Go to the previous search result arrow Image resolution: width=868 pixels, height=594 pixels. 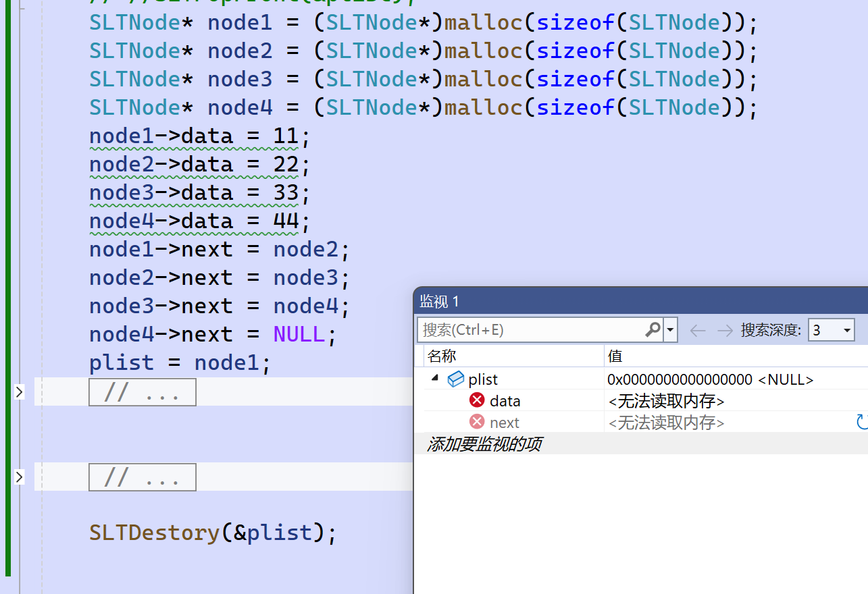698,330
